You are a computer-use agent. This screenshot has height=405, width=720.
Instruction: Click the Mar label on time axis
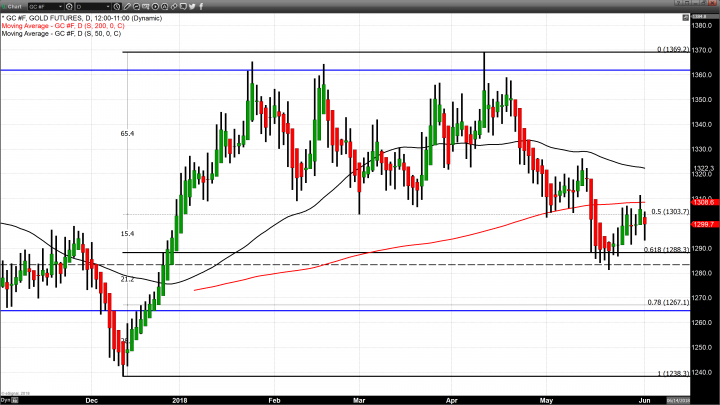(x=359, y=400)
